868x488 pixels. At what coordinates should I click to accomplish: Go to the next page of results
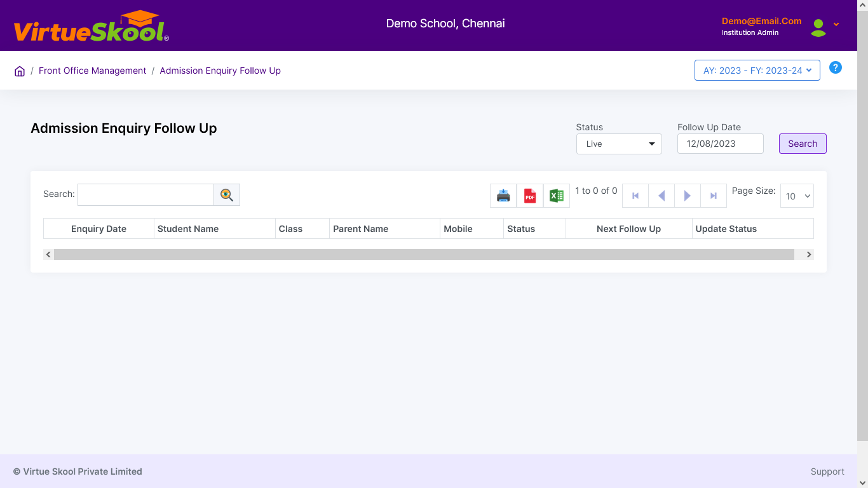pos(688,196)
